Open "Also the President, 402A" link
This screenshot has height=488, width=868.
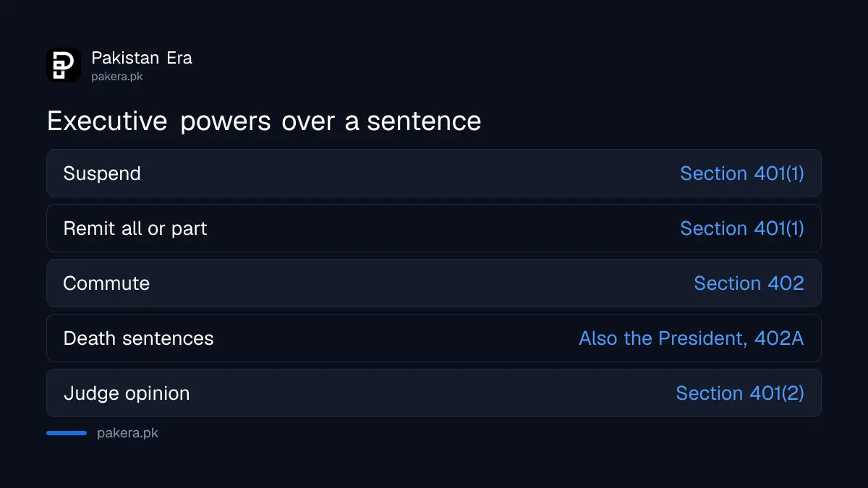tap(692, 338)
